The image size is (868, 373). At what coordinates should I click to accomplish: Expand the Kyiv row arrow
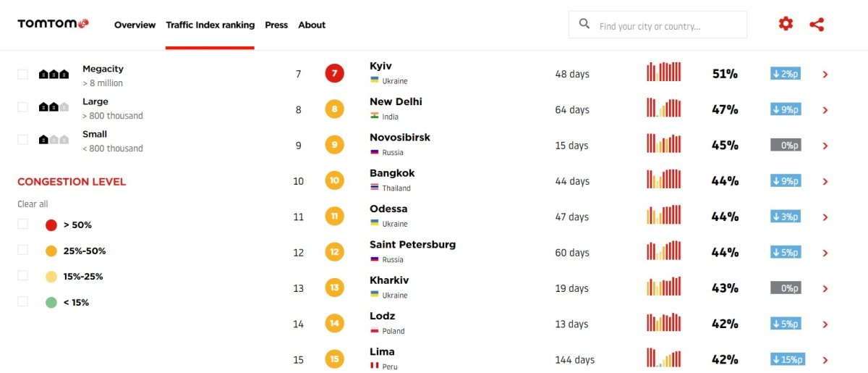click(x=825, y=74)
